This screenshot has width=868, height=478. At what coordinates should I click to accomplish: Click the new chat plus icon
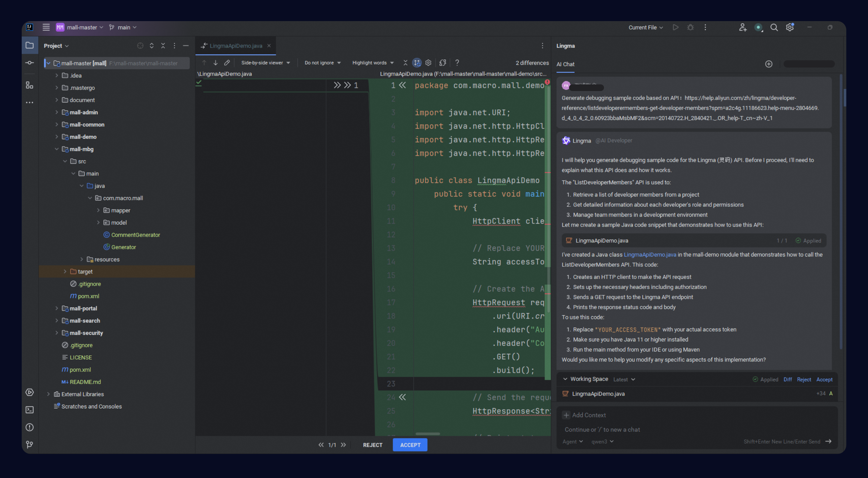click(x=769, y=64)
